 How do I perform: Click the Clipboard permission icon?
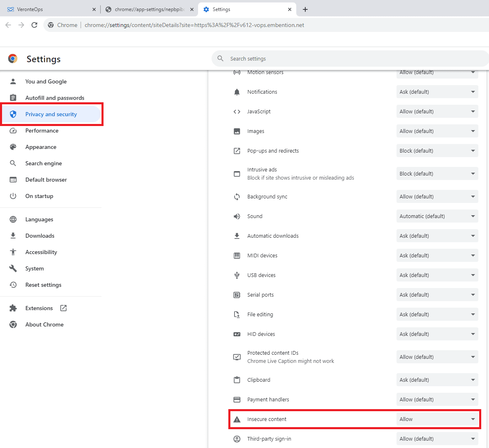tap(237, 380)
